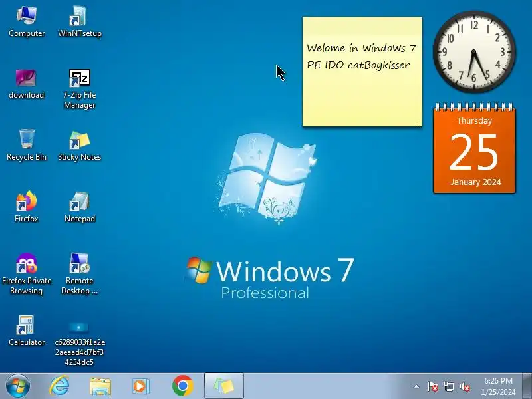Open the taskbar clock showing 6:26 PM
Viewport: 532px width, 399px height.
point(498,386)
